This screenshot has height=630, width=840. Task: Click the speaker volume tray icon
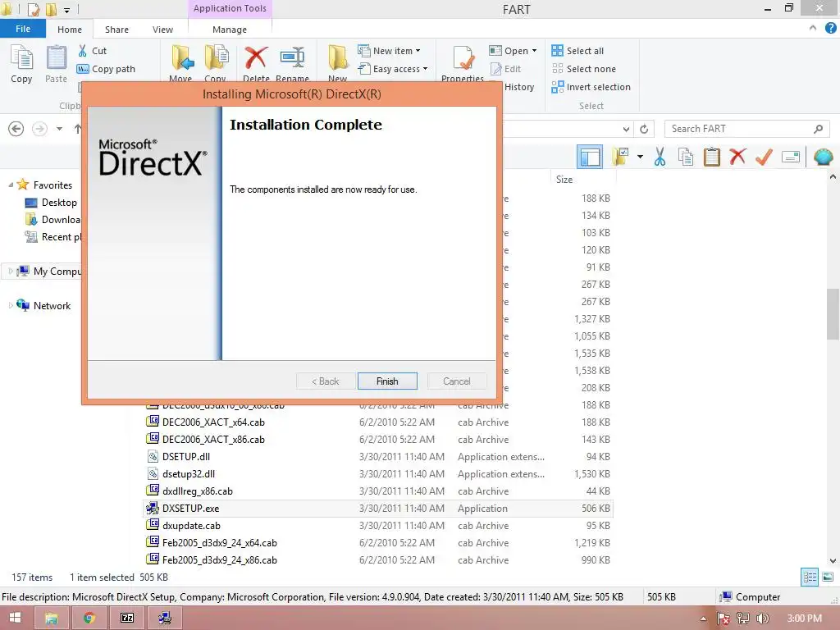point(762,619)
